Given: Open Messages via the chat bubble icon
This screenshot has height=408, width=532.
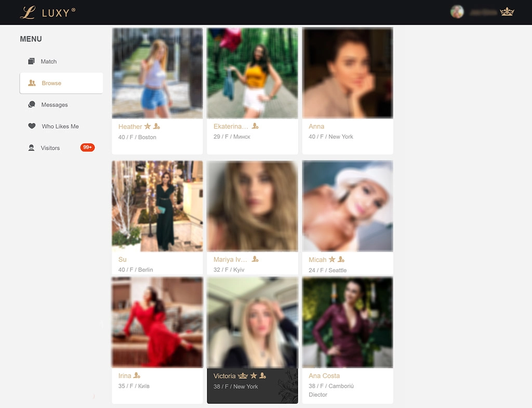Looking at the screenshot, I should click(x=32, y=104).
